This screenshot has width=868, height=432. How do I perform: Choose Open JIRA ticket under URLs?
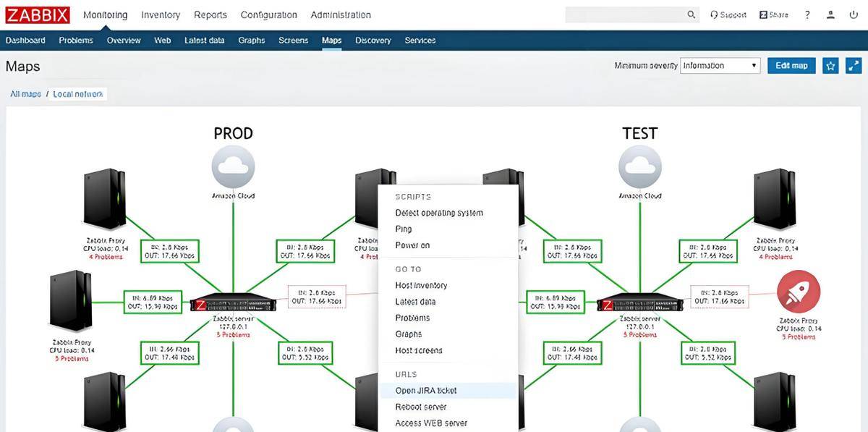(x=427, y=390)
